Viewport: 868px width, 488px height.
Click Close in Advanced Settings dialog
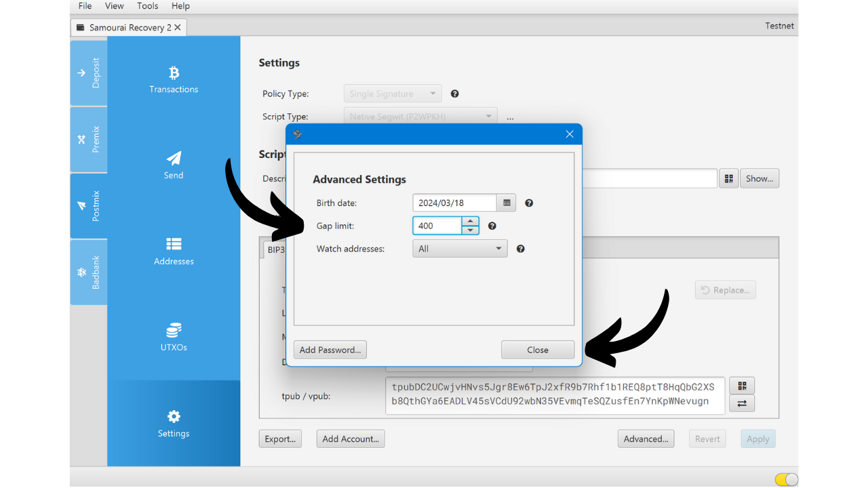tap(538, 350)
